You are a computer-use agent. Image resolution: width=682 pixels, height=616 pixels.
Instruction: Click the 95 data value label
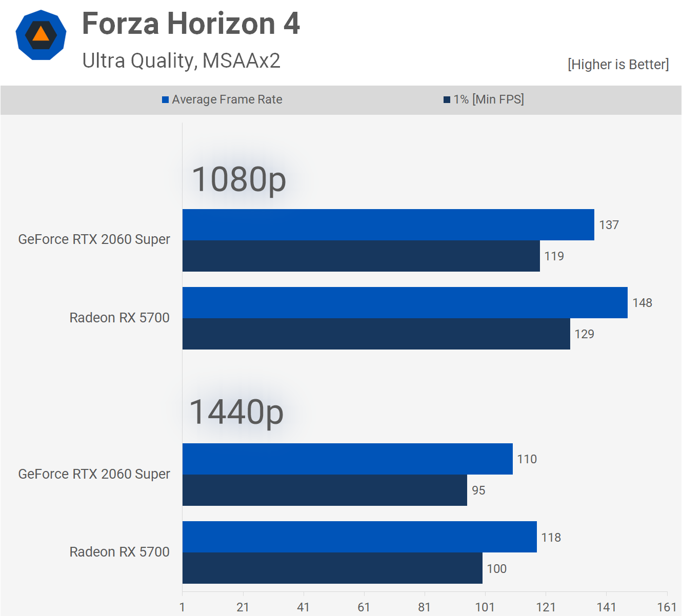pyautogui.click(x=478, y=490)
